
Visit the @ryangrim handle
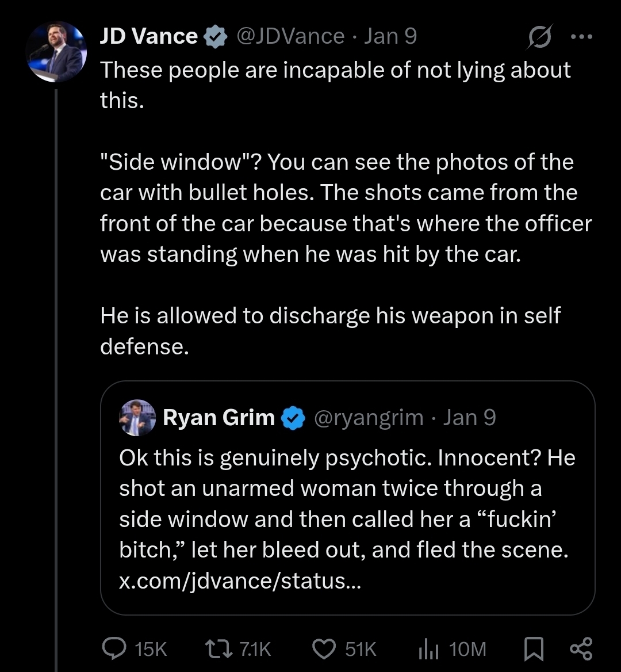click(x=369, y=417)
